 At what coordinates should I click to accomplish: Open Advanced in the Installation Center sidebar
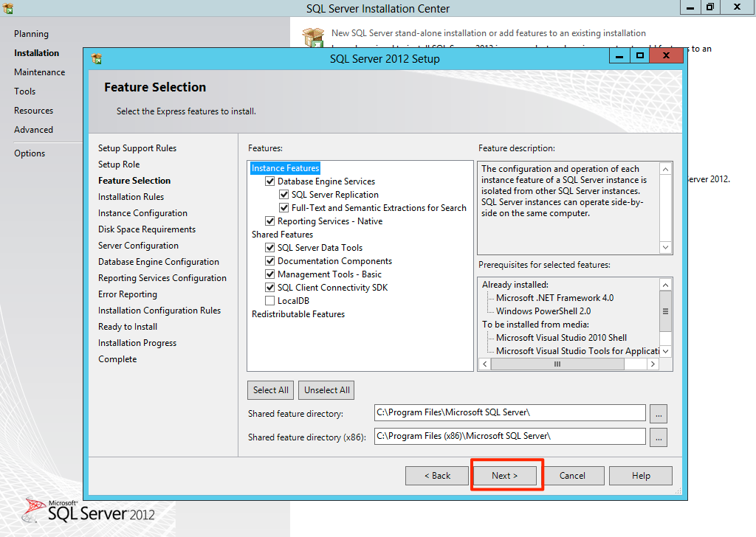[33, 130]
